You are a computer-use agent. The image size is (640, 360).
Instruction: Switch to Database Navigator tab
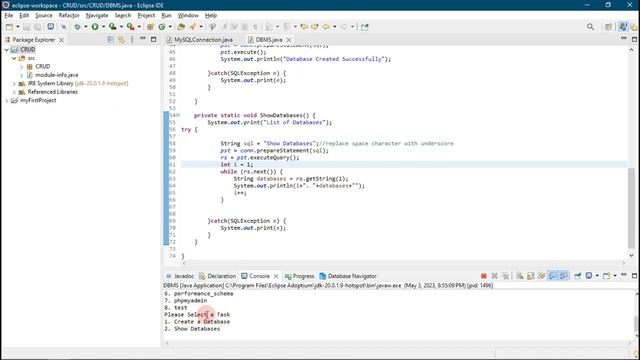[x=348, y=276]
